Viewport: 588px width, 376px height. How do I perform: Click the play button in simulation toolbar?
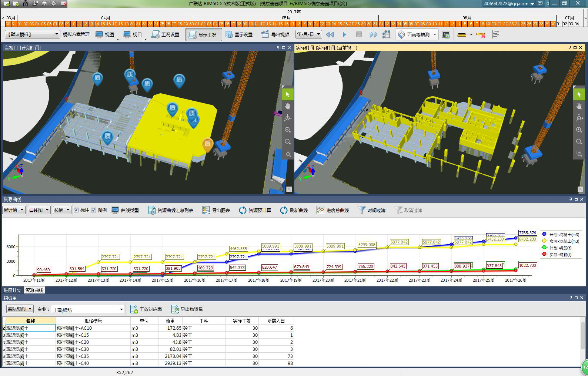[x=344, y=34]
